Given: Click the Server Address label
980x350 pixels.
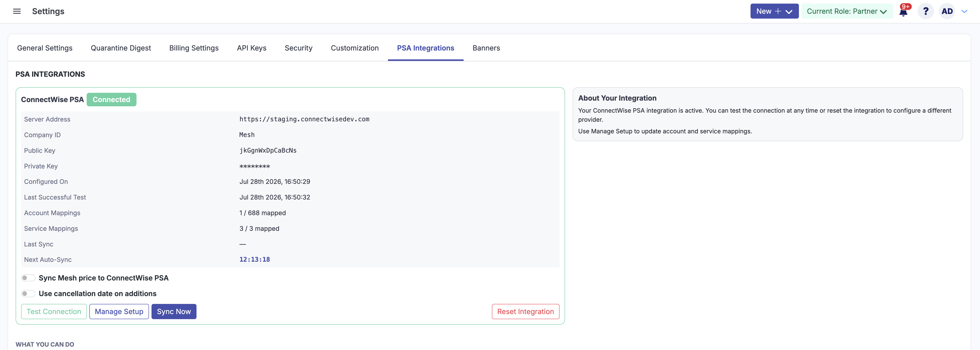Looking at the screenshot, I should [x=47, y=119].
